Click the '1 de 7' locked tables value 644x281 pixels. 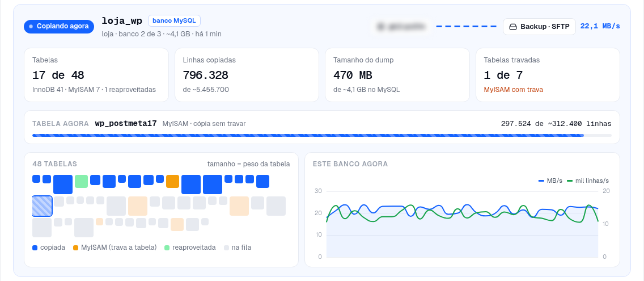(503, 76)
